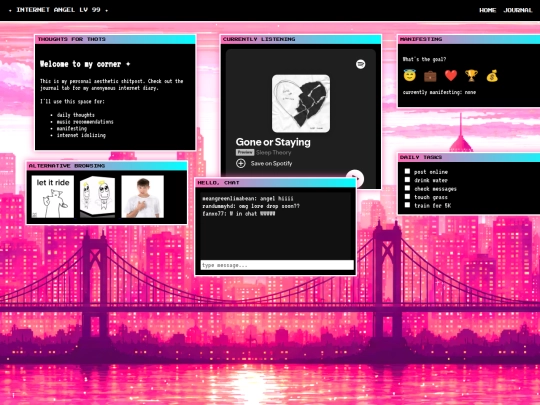Image resolution: width=540 pixels, height=405 pixels.
Task: Check the 'post online' task
Action: [407, 171]
